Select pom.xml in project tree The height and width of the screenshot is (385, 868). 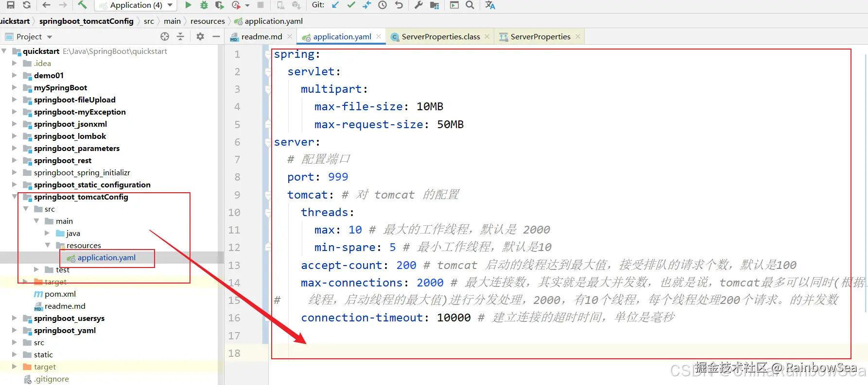(60, 294)
